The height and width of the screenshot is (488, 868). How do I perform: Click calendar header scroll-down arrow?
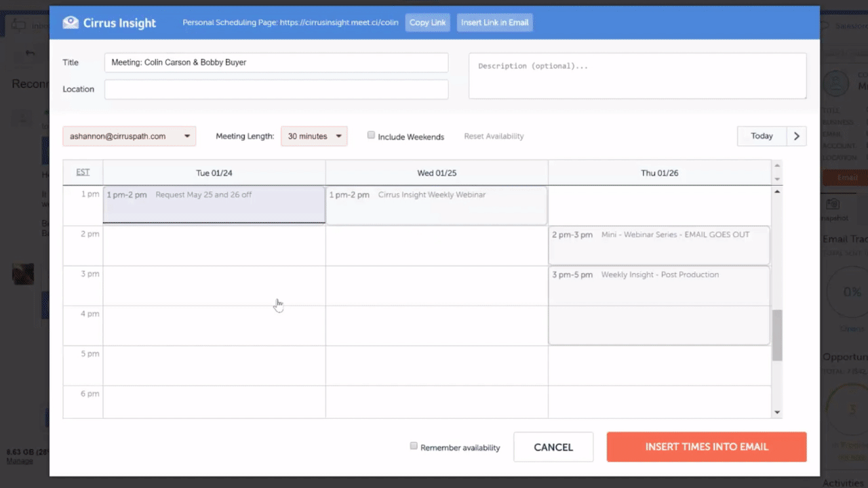tap(777, 179)
